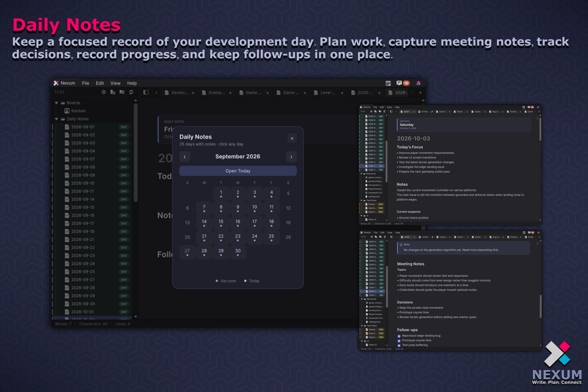Click main sidebar file list scrollbar
The width and height of the screenshot is (588, 392).
click(x=136, y=152)
